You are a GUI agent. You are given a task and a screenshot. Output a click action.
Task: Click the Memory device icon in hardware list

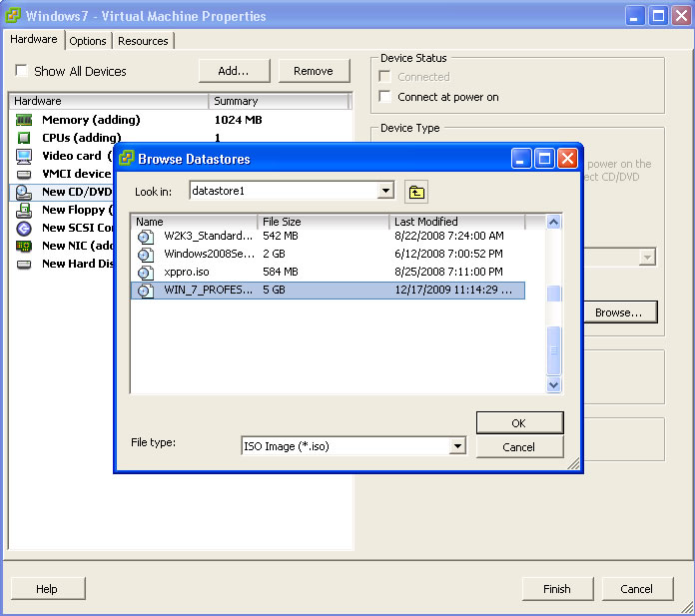(x=24, y=120)
